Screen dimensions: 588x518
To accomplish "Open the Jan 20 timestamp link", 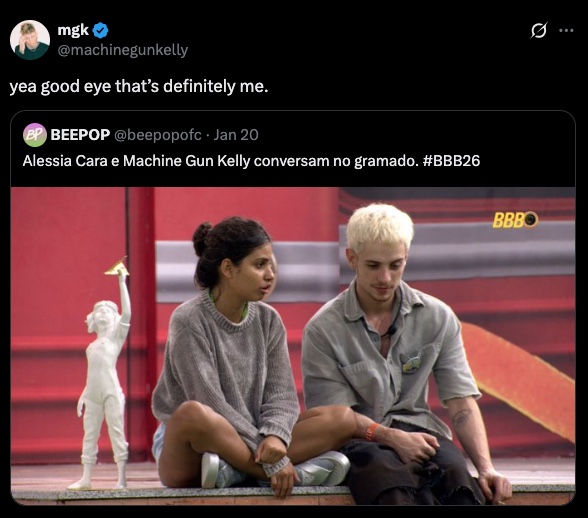I will pos(236,135).
